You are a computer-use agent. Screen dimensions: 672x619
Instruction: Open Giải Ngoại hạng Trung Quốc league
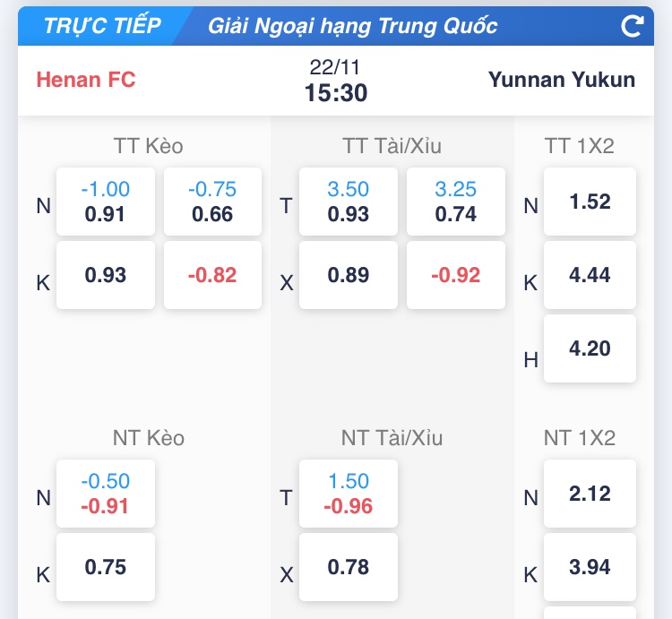point(352,25)
